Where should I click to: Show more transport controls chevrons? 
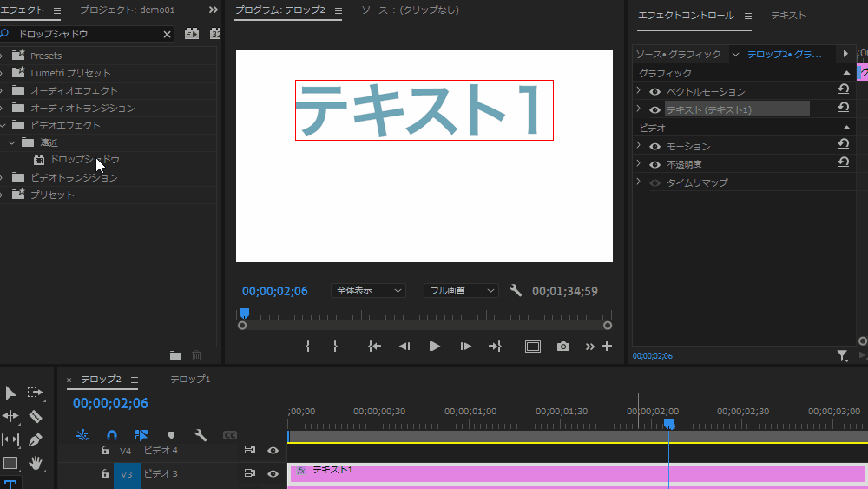pyautogui.click(x=589, y=347)
